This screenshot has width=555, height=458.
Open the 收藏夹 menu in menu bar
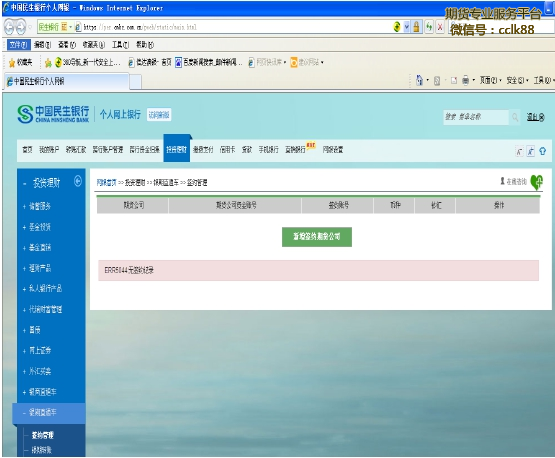93,45
